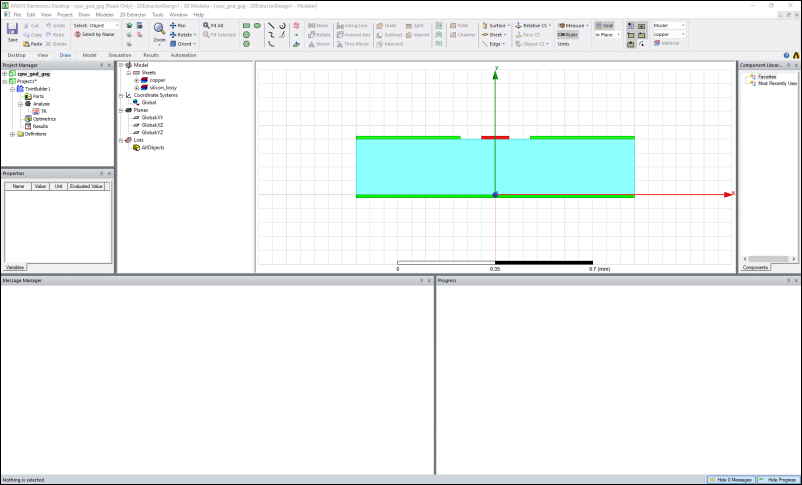Switch to the Results ribbon tab
This screenshot has width=802, height=485.
(151, 55)
